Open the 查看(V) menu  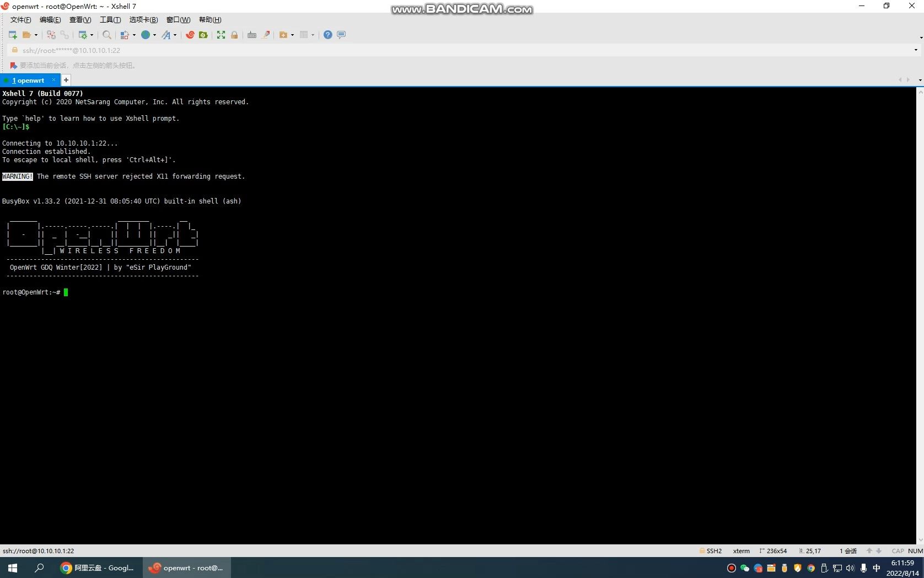click(x=80, y=20)
